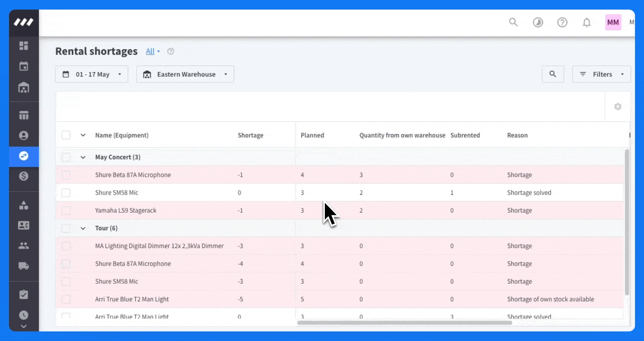Click the warehouse icon in sidebar
The width and height of the screenshot is (644, 341).
coord(24,88)
